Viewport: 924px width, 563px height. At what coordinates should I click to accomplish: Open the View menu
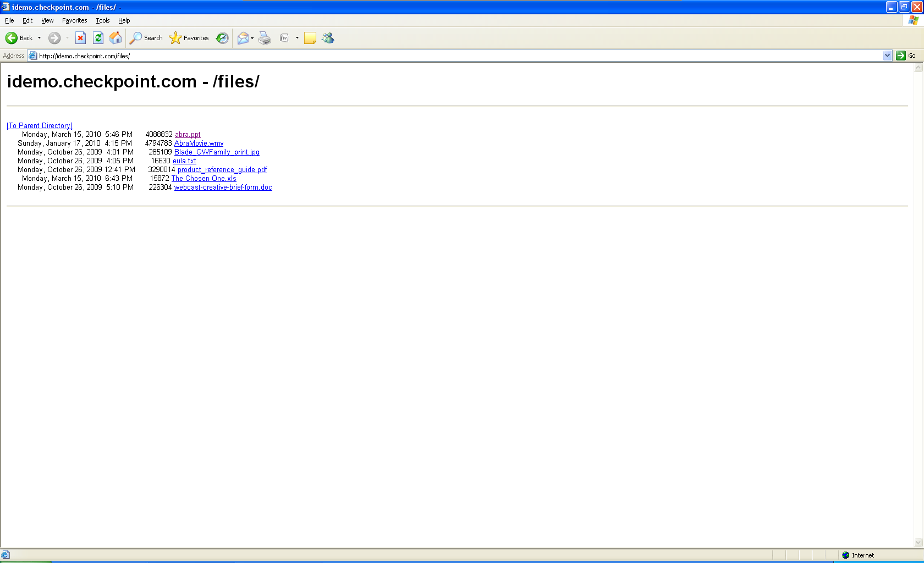[x=47, y=20]
